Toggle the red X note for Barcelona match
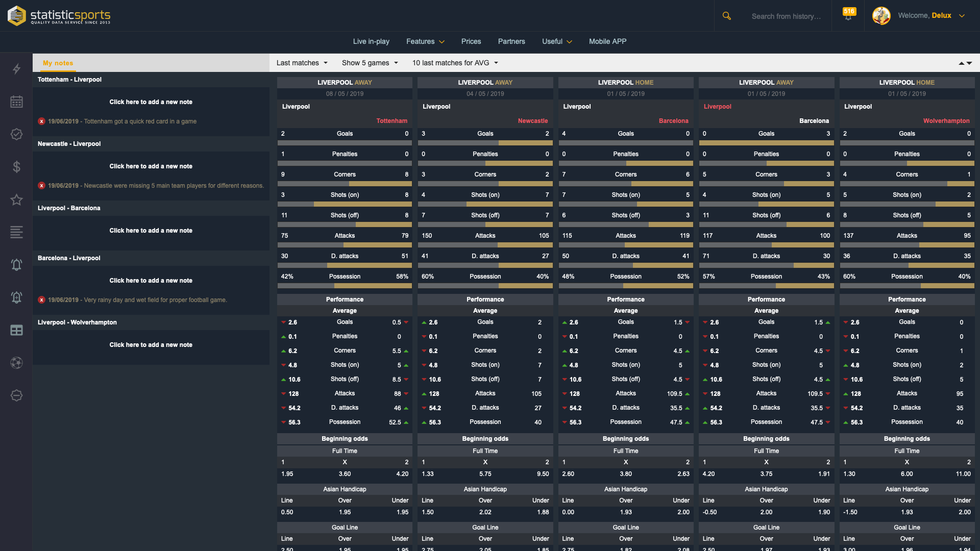Viewport: 980px width, 551px height. pos(42,299)
